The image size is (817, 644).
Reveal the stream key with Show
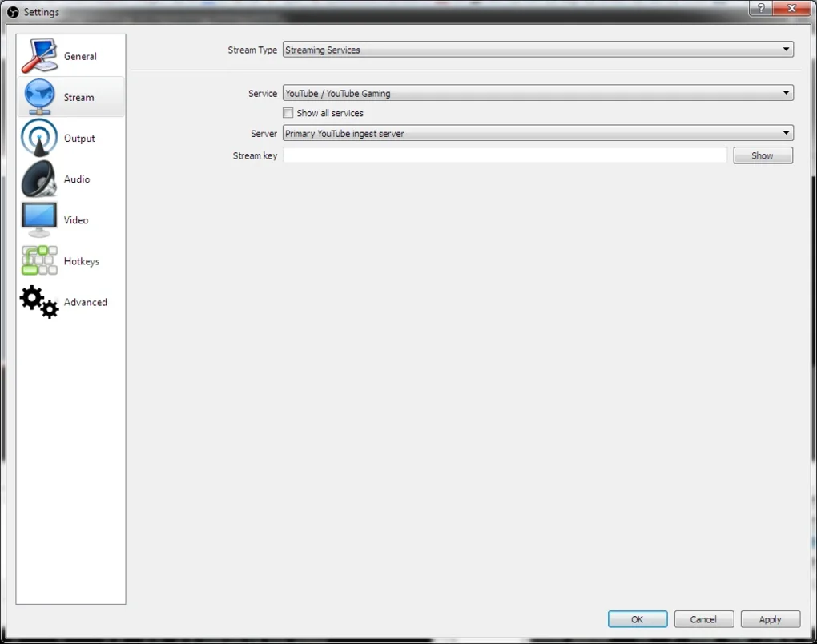pos(763,155)
